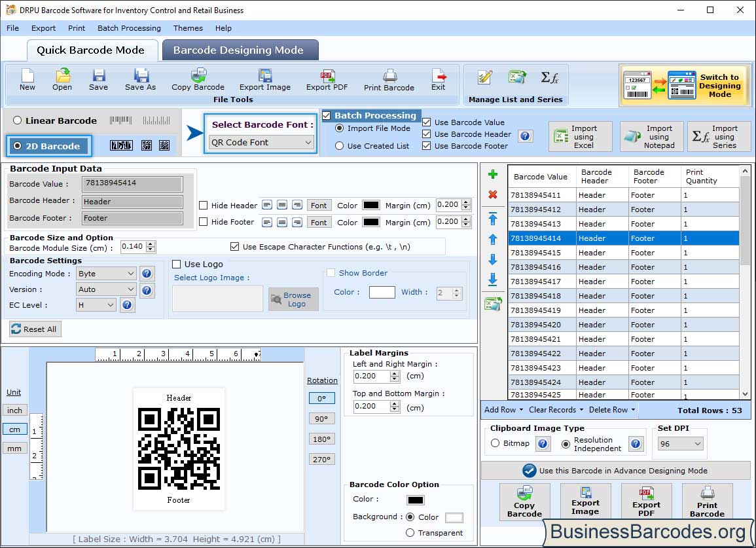Image resolution: width=756 pixels, height=548 pixels.
Task: Align footer text center icon
Action: click(283, 222)
